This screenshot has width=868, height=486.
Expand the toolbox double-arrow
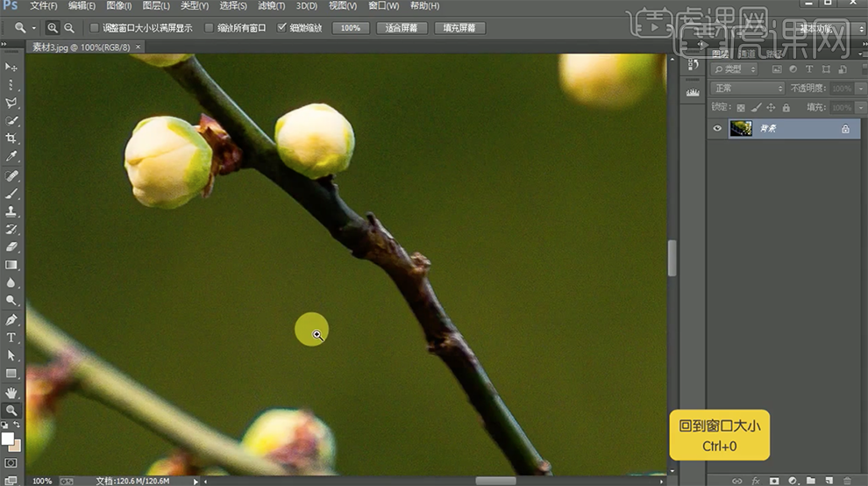4,45
